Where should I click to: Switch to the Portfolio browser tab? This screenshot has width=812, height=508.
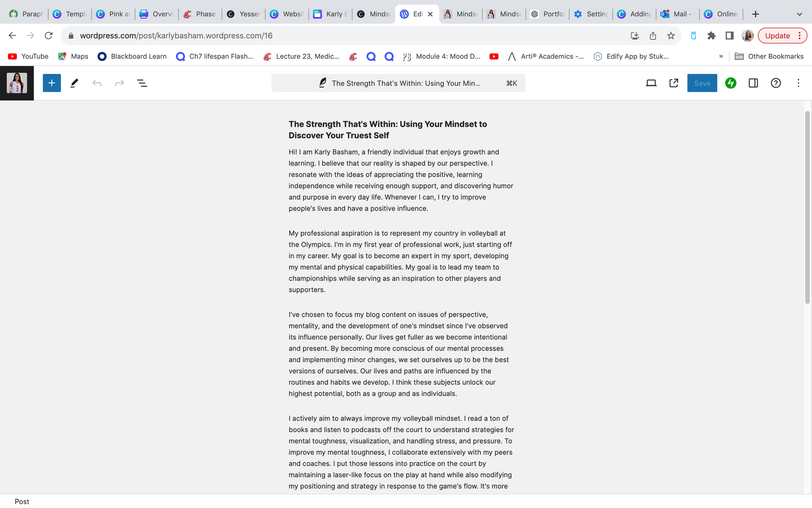548,14
